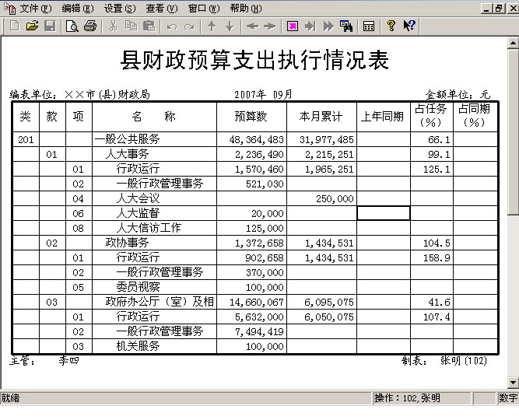The height and width of the screenshot is (420, 519).
Task: Open the 窗口(W) menu
Action: (204, 9)
